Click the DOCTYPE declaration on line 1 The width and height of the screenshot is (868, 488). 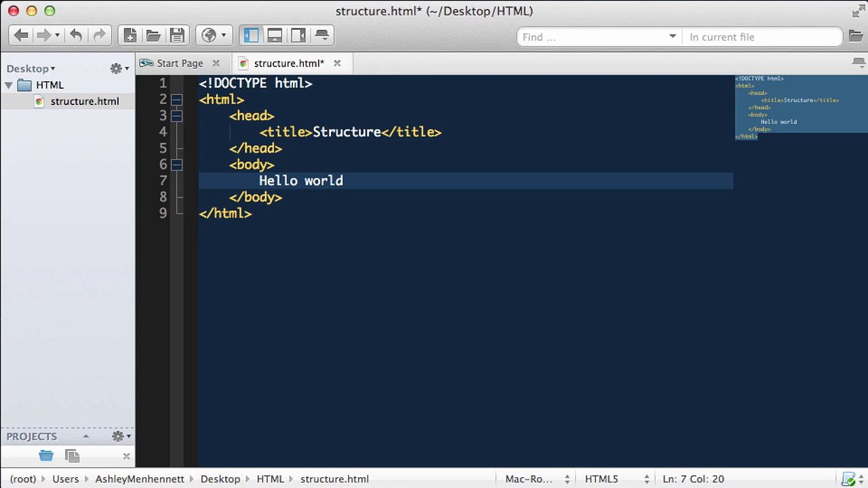coord(256,83)
